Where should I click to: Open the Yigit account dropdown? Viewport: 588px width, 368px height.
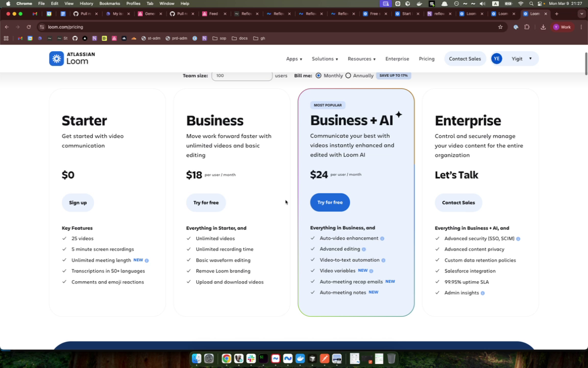[x=514, y=59]
